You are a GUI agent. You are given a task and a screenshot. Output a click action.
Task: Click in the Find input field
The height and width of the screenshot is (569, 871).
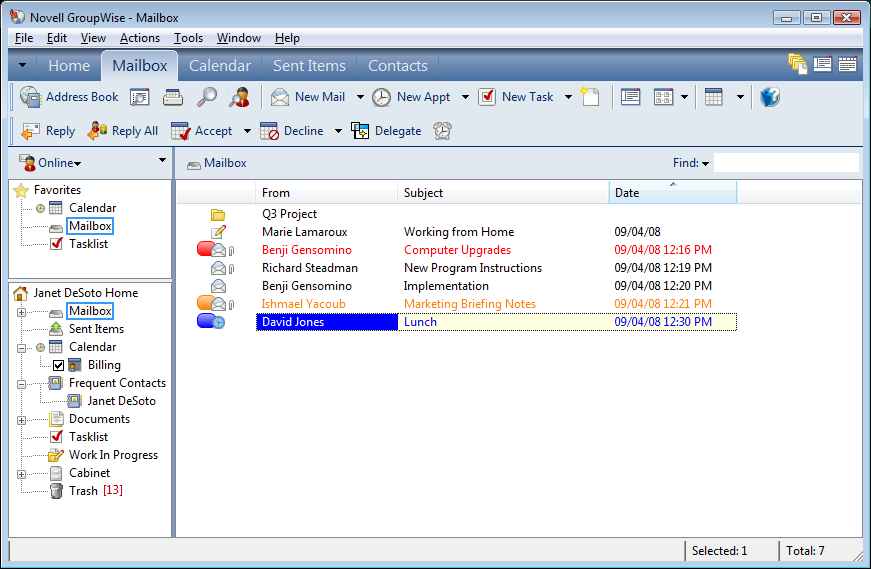(x=786, y=163)
